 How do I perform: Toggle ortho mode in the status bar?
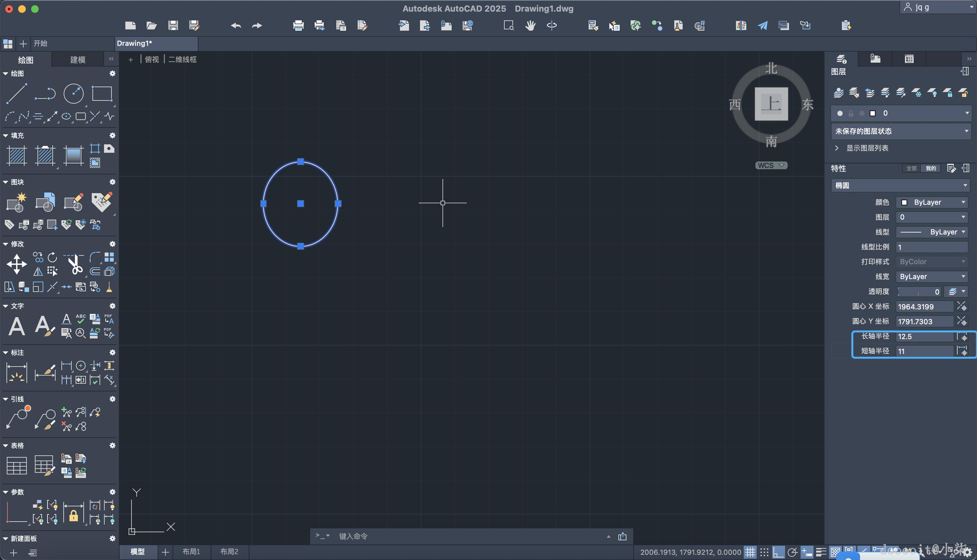[778, 552]
